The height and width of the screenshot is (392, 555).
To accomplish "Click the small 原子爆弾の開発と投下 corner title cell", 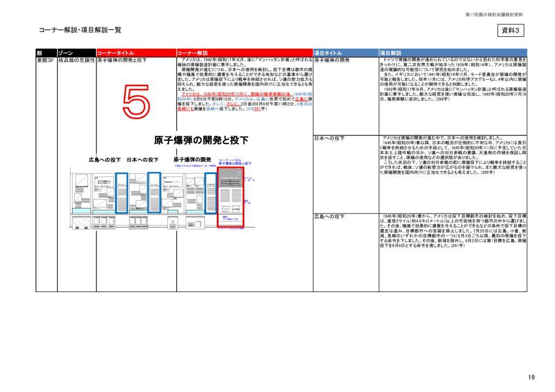I will pyautogui.click(x=122, y=61).
